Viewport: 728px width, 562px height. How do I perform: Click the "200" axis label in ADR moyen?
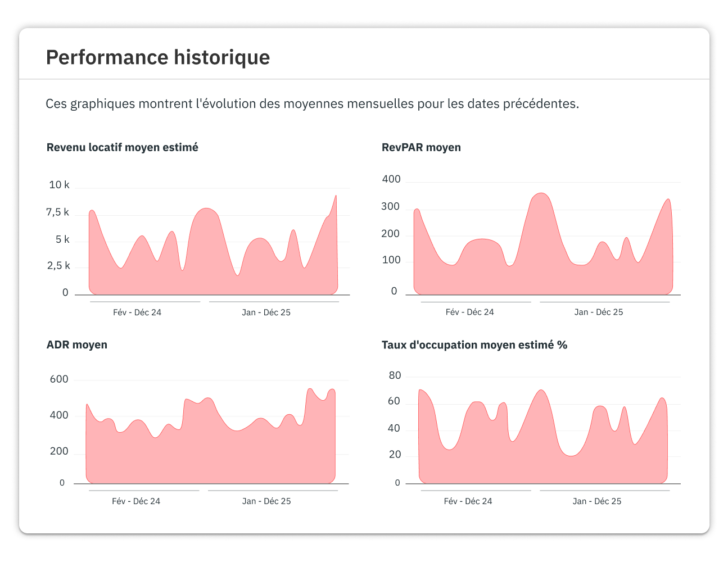pos(59,451)
